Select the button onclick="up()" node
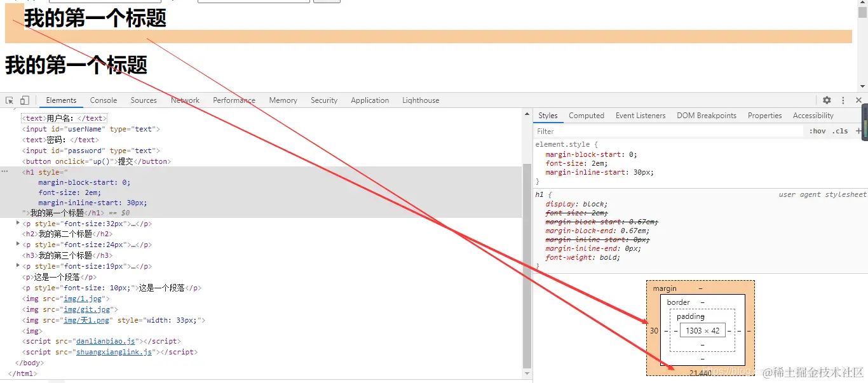 97,161
